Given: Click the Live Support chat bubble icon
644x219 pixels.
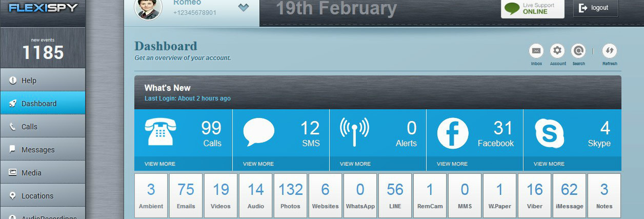Looking at the screenshot, I should point(512,8).
